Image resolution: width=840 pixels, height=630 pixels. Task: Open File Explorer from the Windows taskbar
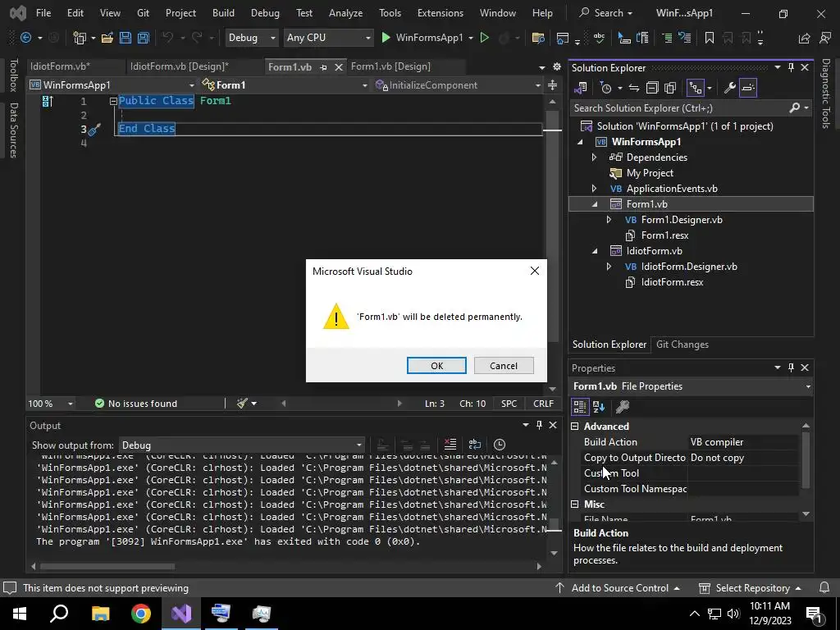click(x=100, y=614)
